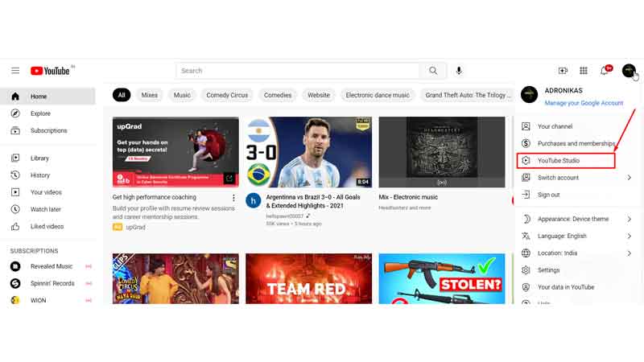
Task: Open Explore in sidebar
Action: [x=47, y=113]
